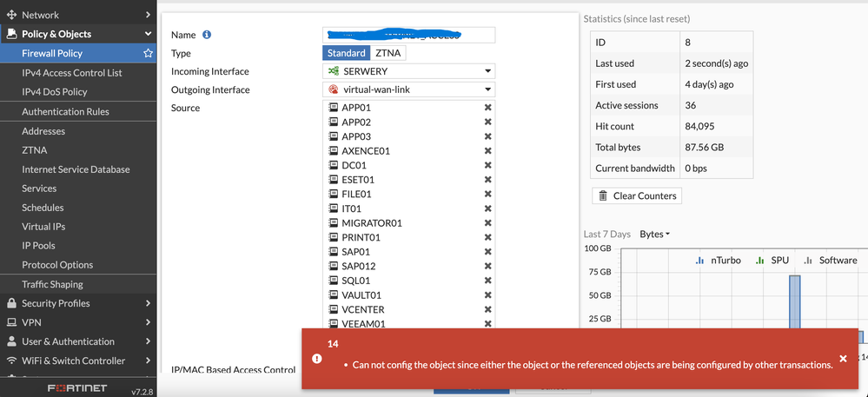Open the Bytes chart unit dropdown
868x397 pixels.
pyautogui.click(x=654, y=235)
